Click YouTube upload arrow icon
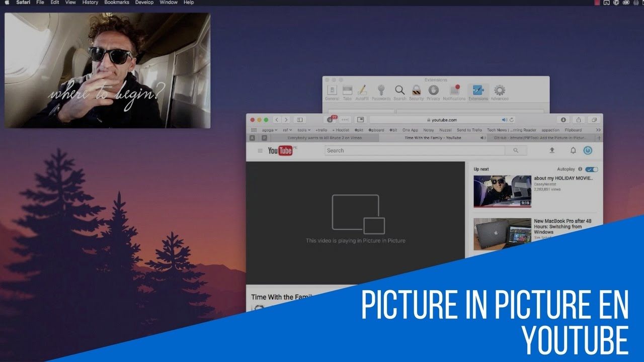 [552, 150]
